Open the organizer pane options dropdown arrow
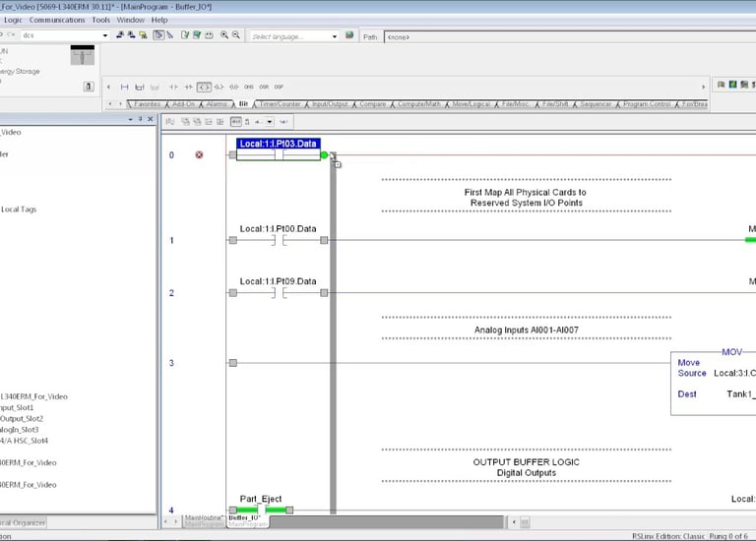The width and height of the screenshot is (756, 541). click(130, 119)
